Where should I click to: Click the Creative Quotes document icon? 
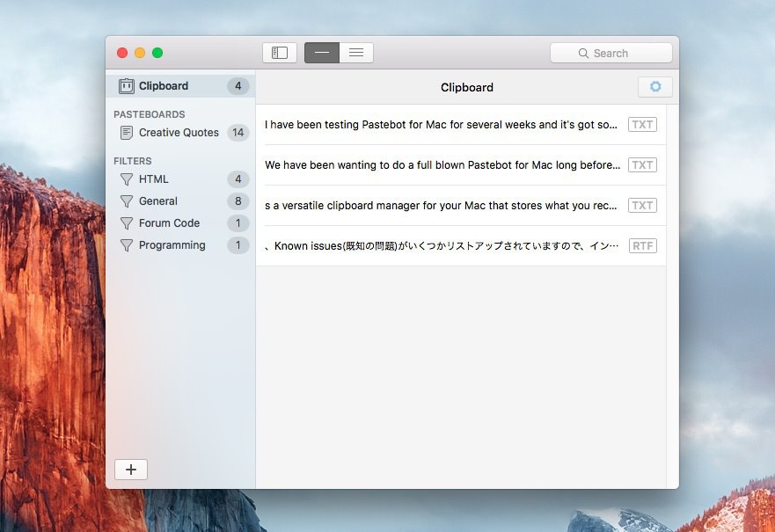pyautogui.click(x=127, y=133)
